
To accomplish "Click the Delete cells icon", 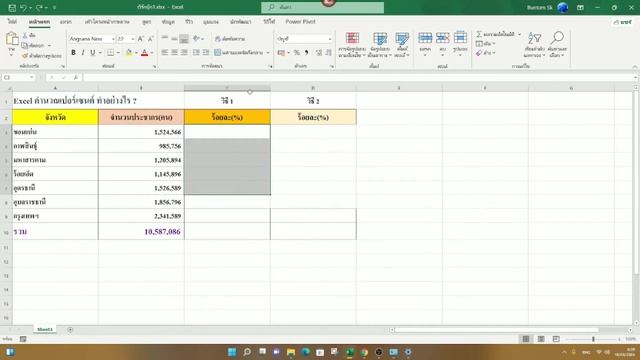I will point(442,38).
